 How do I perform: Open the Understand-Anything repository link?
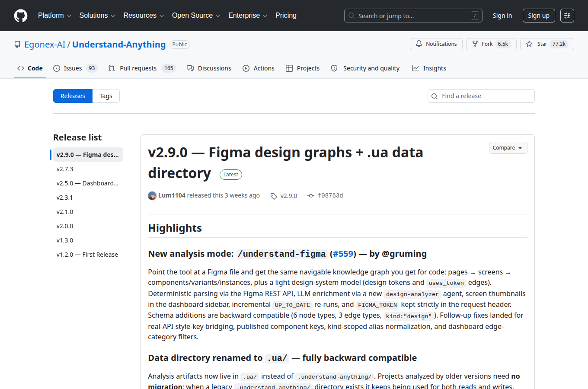[119, 45]
